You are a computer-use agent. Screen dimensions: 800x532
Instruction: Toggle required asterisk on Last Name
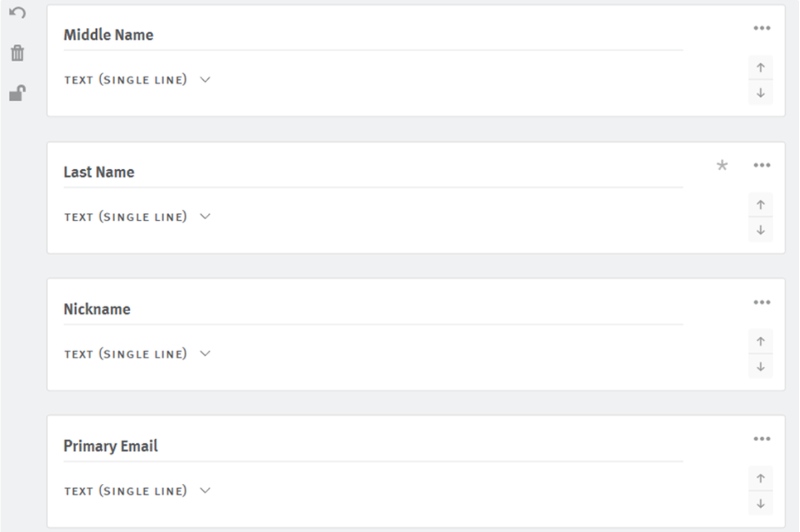(722, 165)
